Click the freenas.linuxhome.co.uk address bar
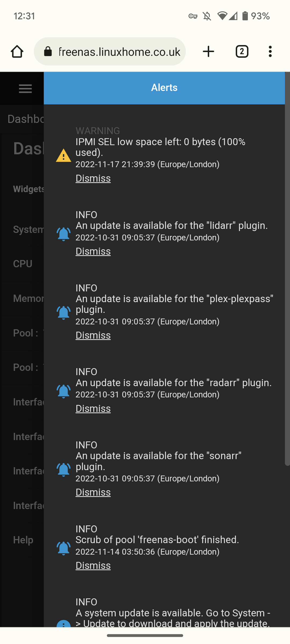Image resolution: width=290 pixels, height=644 pixels. tap(119, 52)
